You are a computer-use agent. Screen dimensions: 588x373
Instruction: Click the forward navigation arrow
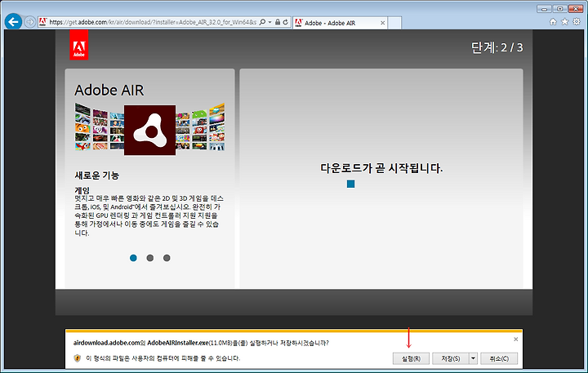tap(30, 22)
